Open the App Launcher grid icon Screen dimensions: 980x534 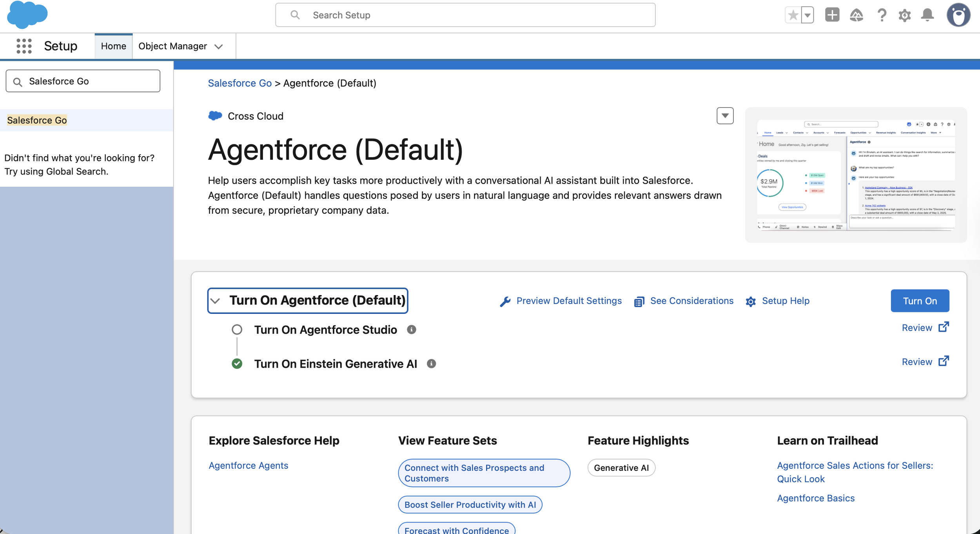click(x=24, y=46)
